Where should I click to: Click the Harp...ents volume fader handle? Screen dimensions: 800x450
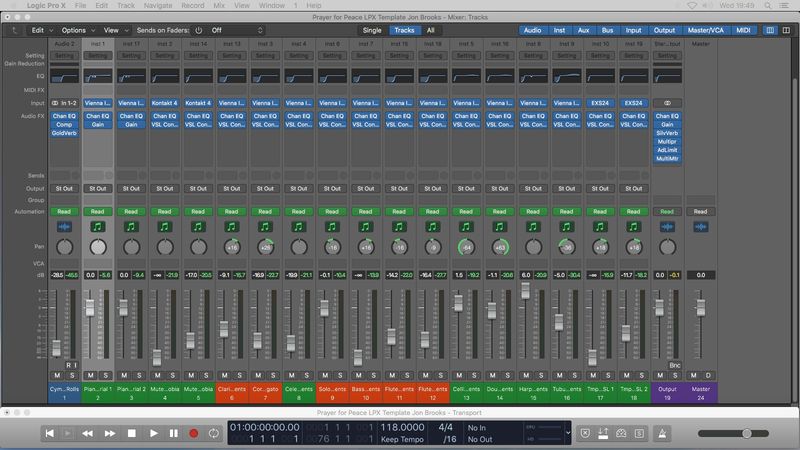pos(526,291)
